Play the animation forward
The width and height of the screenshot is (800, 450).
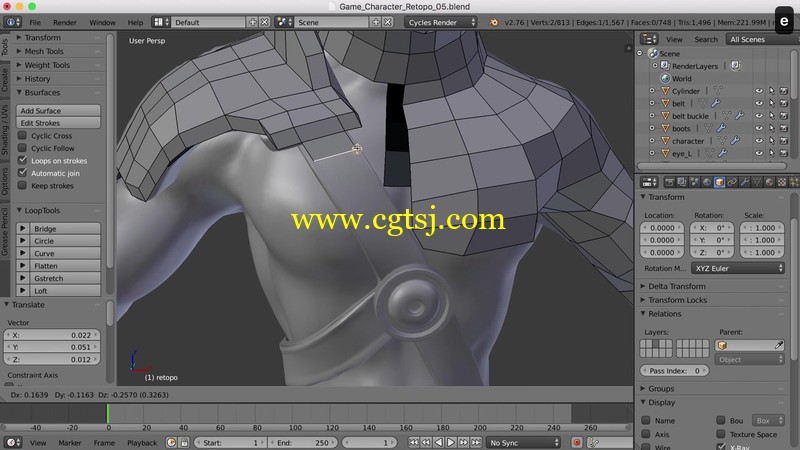(451, 442)
